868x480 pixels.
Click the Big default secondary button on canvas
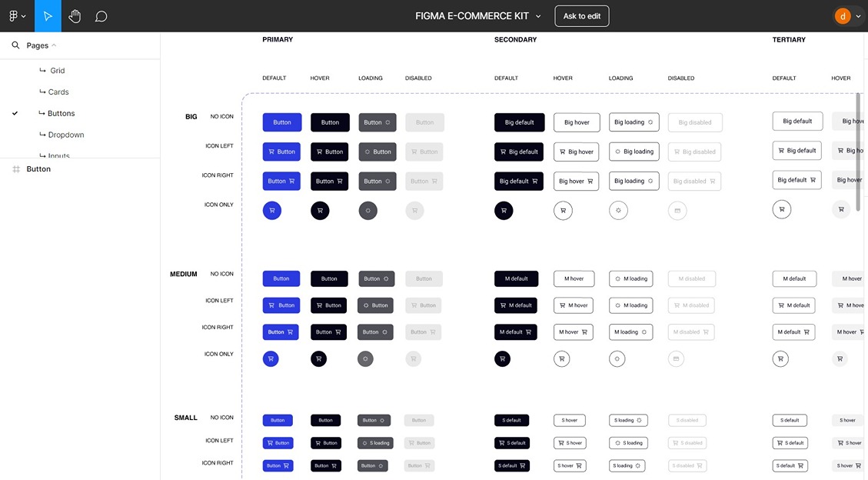point(518,122)
